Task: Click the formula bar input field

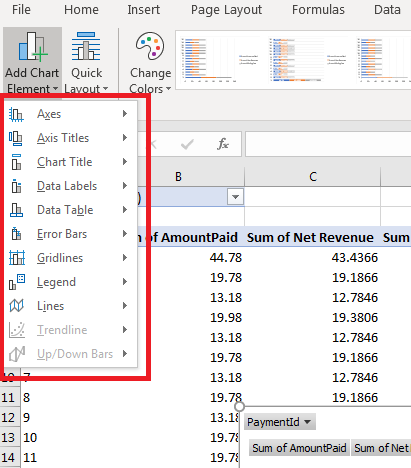Action: coord(328,144)
